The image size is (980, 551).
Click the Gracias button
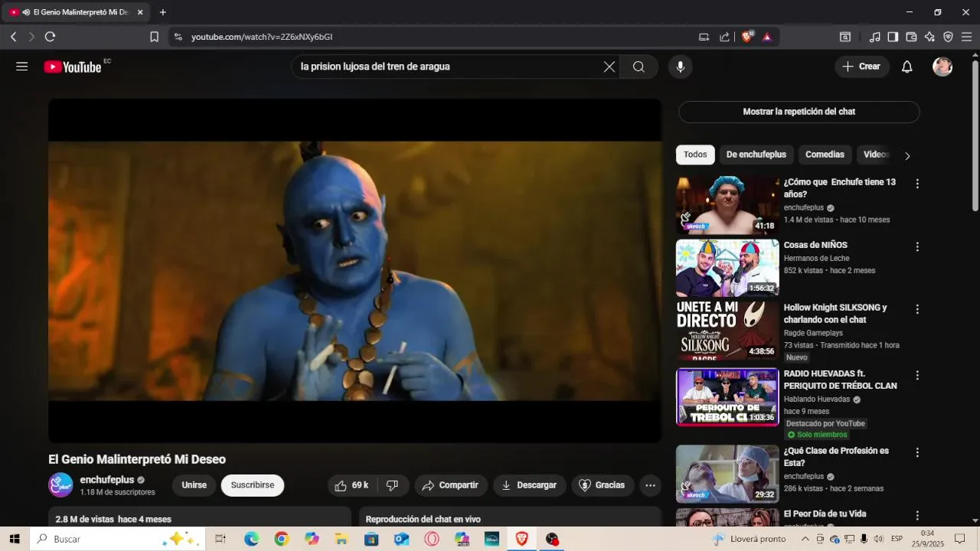(x=602, y=485)
